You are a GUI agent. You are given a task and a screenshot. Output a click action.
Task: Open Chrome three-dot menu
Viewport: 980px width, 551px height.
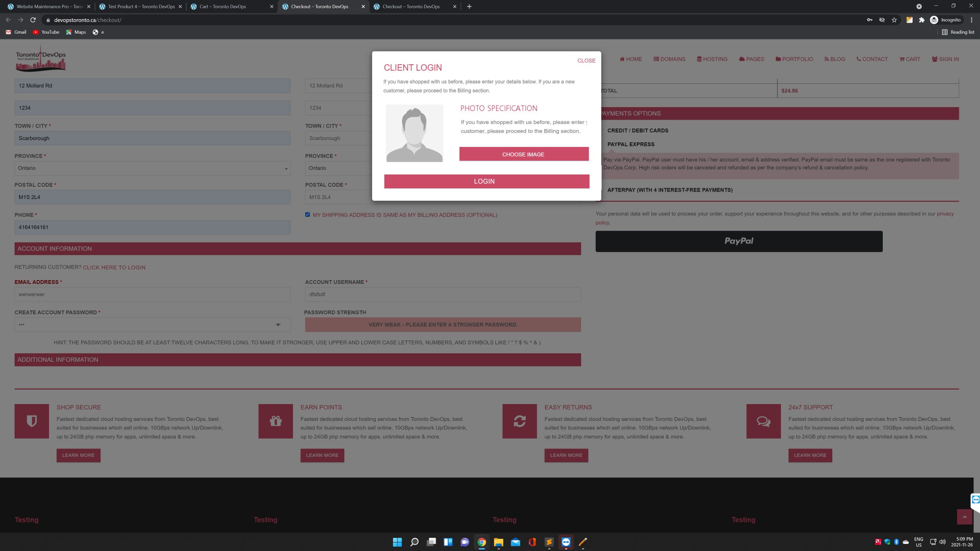click(971, 20)
